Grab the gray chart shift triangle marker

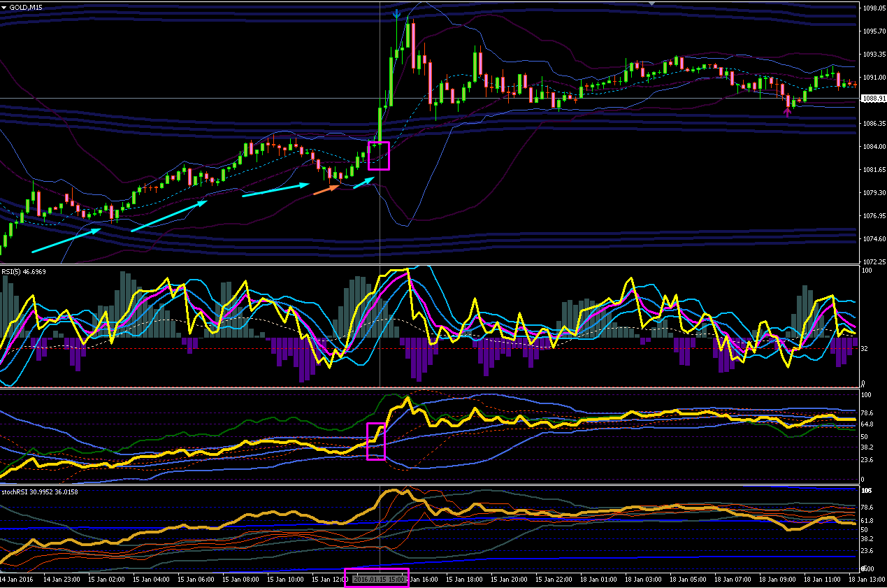[x=651, y=3]
